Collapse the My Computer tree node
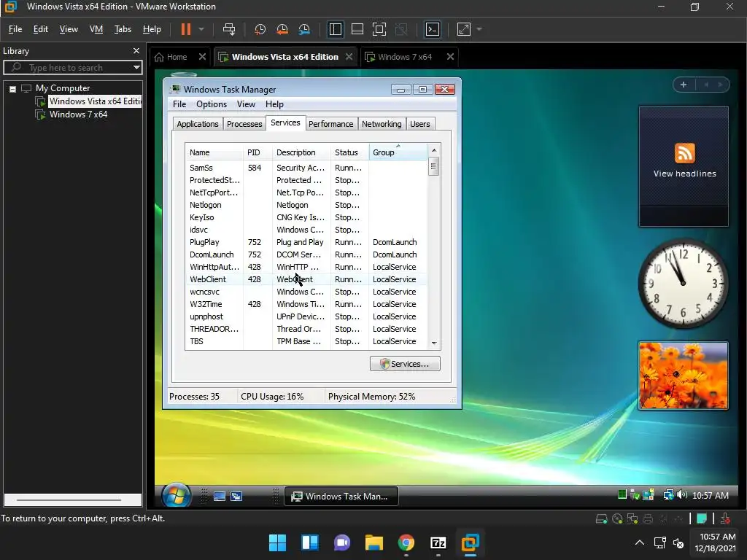747x560 pixels. [x=13, y=89]
